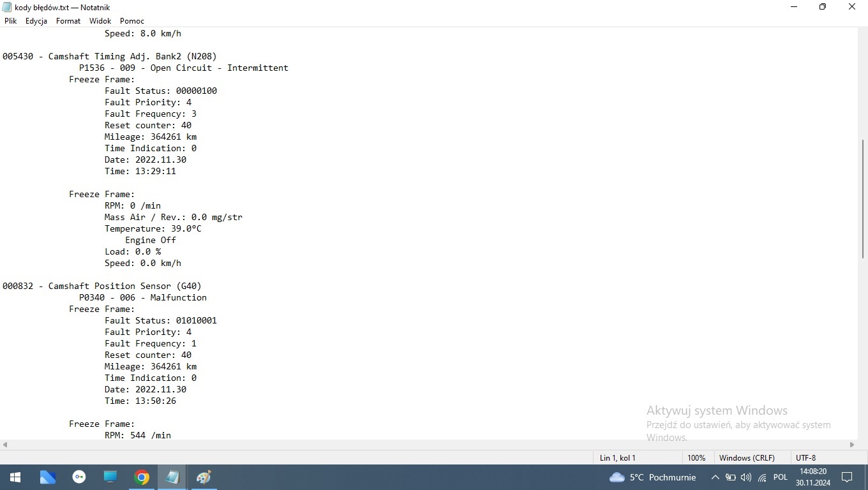Click the Fault Status: 00000100 line

tap(161, 91)
